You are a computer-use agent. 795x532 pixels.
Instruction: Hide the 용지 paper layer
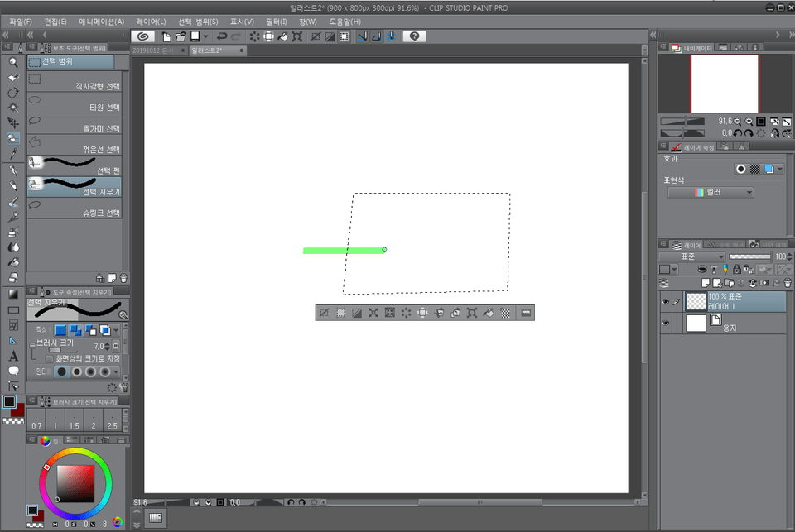click(666, 324)
